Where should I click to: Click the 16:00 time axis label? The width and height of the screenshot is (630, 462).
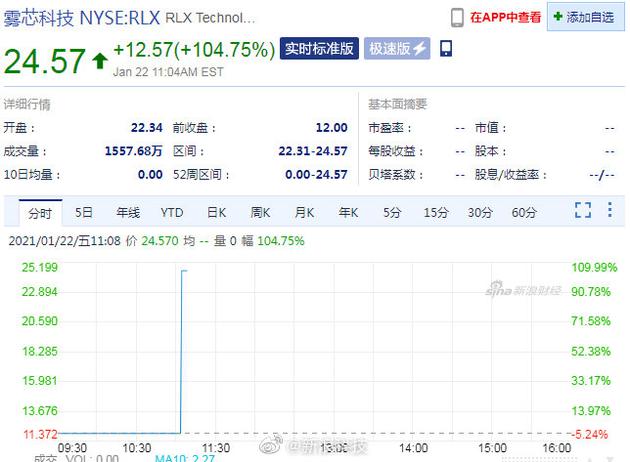tap(557, 448)
